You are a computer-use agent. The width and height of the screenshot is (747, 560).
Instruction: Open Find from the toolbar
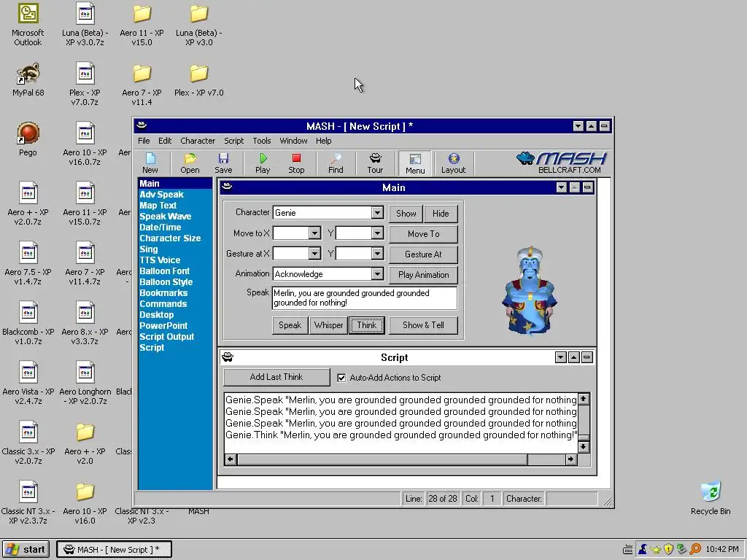pyautogui.click(x=336, y=163)
